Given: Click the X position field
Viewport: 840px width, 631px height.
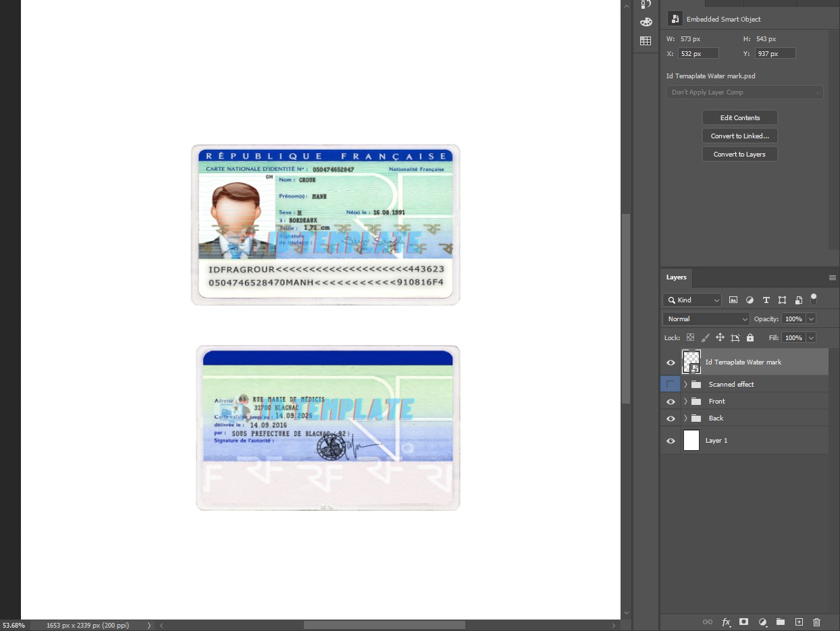Looking at the screenshot, I should coord(698,53).
